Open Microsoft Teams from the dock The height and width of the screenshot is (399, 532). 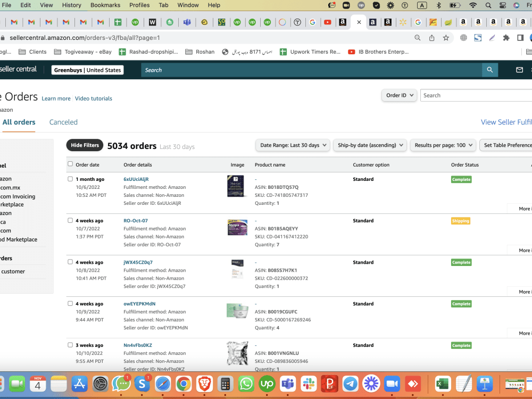pyautogui.click(x=288, y=384)
